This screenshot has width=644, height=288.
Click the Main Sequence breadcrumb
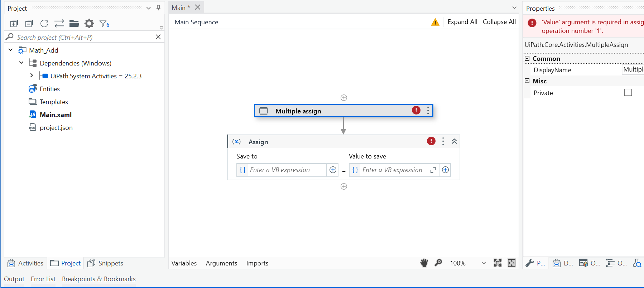point(196,22)
